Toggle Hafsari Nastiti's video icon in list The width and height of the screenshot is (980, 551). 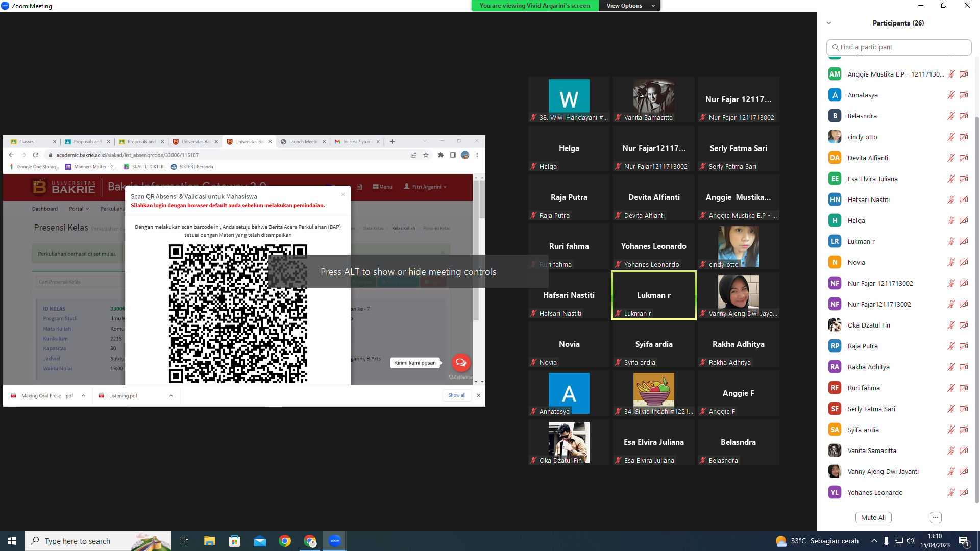(964, 199)
